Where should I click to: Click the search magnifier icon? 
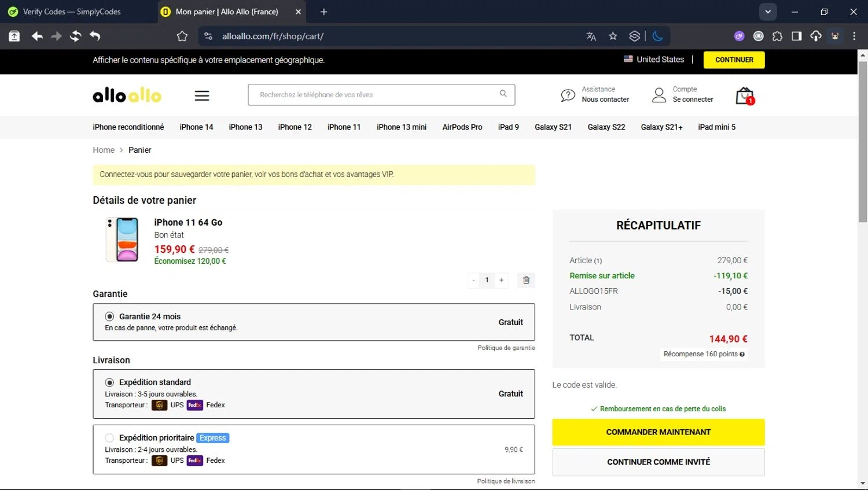pyautogui.click(x=503, y=94)
